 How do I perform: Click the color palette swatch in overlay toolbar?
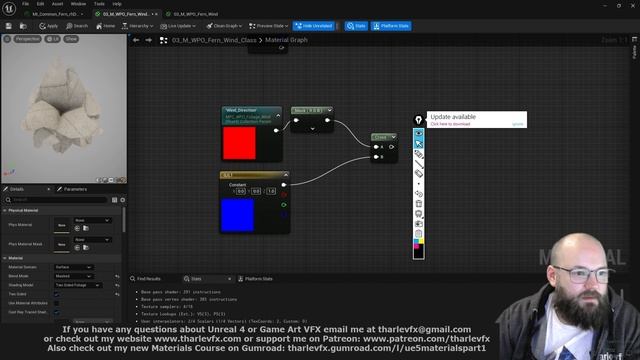pos(419,248)
